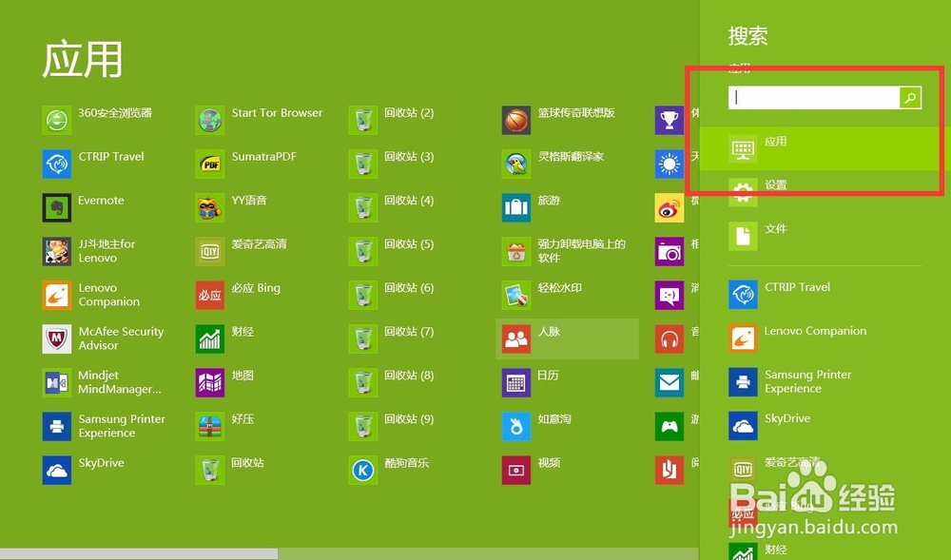
Task: Open Lenovo Companion in the apps grid
Action: [91, 295]
